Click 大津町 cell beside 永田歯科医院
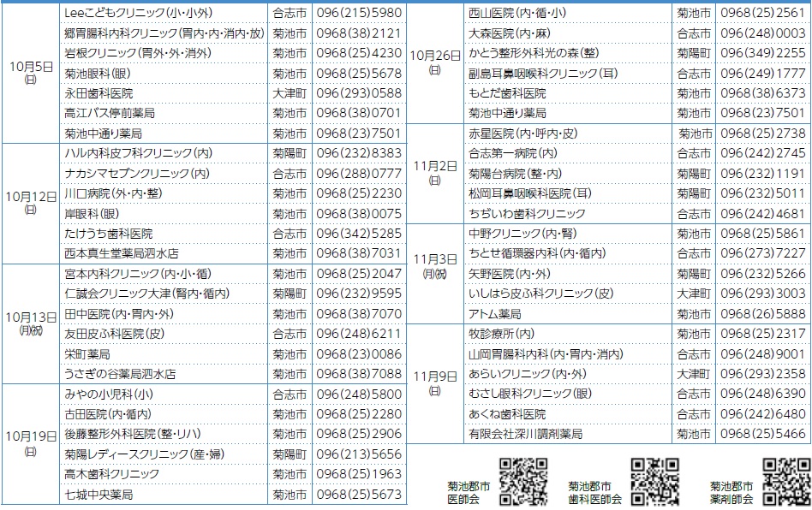Screen dimensions: 812x510 pos(289,93)
